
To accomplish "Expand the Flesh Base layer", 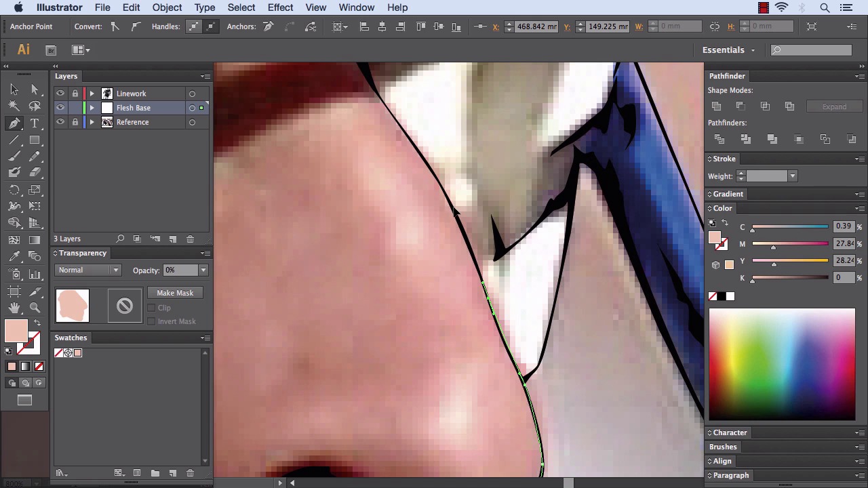I will click(x=92, y=108).
